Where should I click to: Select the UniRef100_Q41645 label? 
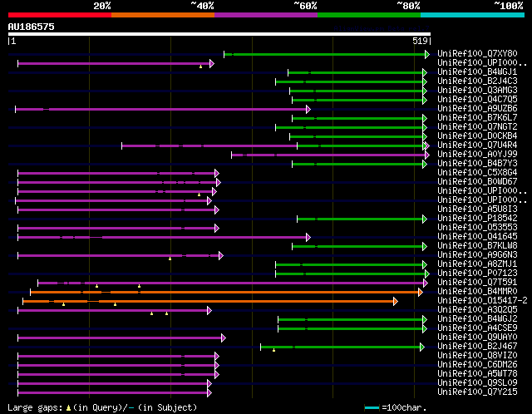click(477, 237)
